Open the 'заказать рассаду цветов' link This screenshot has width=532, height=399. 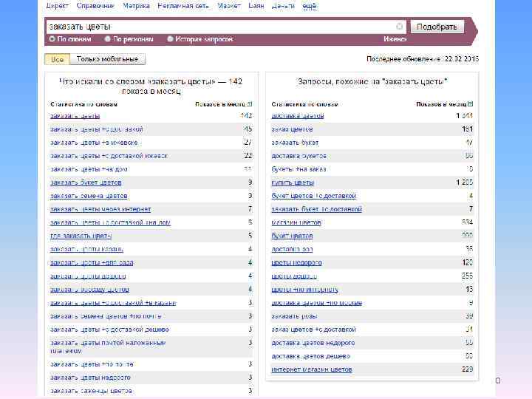pyautogui.click(x=90, y=290)
